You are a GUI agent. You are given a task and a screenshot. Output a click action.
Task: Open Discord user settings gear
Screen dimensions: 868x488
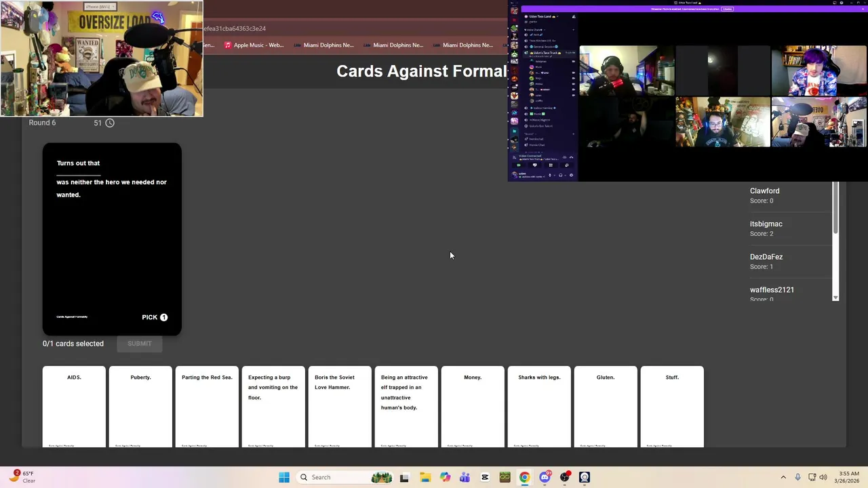click(571, 175)
